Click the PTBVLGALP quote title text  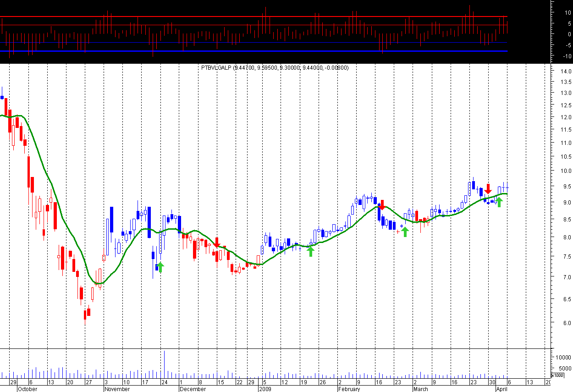275,68
